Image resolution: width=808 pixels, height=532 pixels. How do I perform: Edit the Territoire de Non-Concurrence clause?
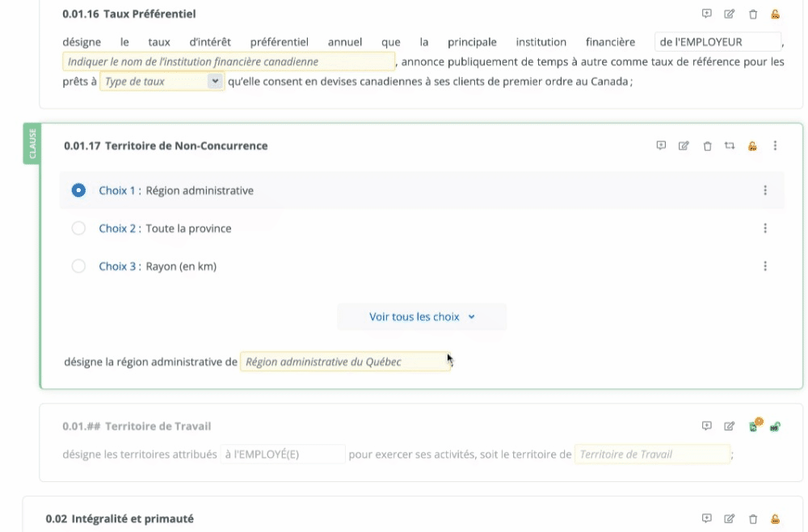(684, 145)
